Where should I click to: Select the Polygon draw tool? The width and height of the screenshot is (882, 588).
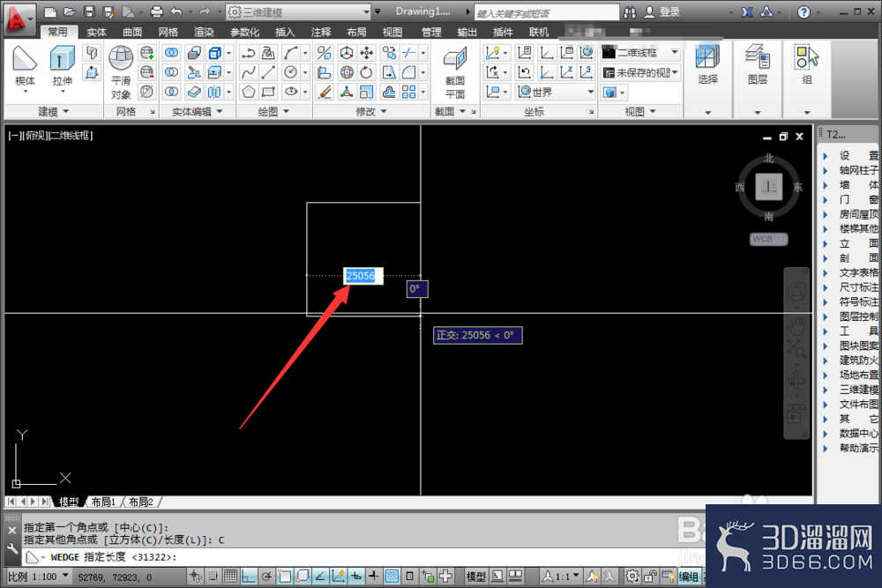tap(248, 92)
